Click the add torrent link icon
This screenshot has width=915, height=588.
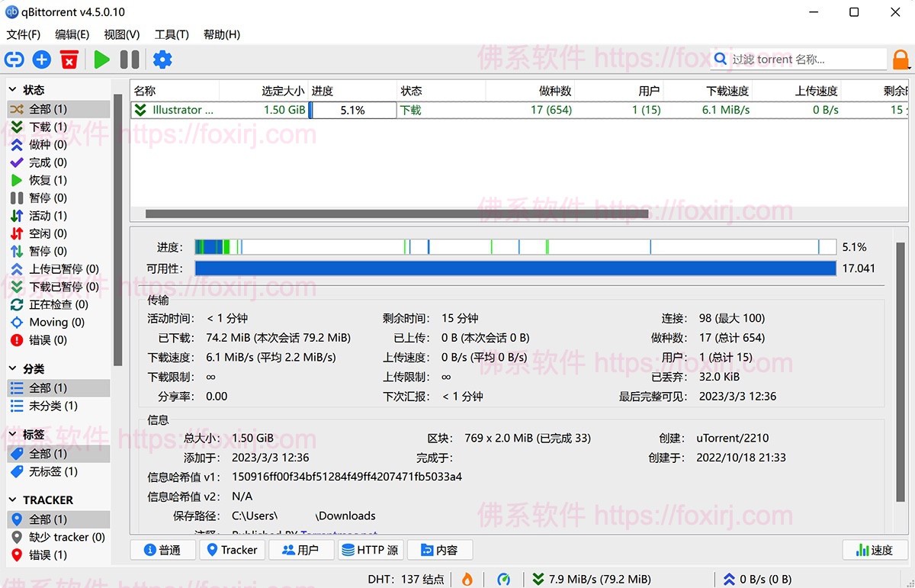pyautogui.click(x=14, y=59)
